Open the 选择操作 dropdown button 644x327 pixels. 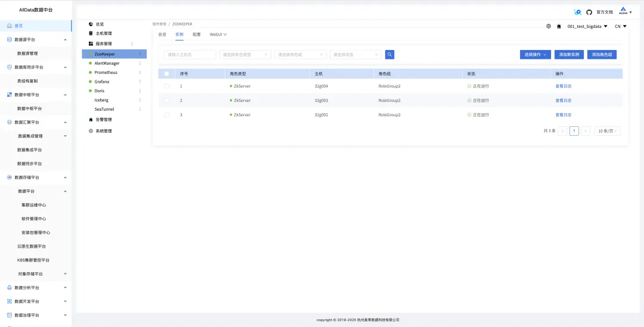pos(535,55)
